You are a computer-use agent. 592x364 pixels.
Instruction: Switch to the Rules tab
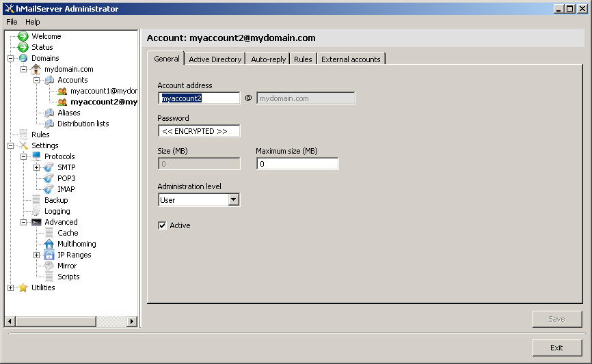[303, 59]
